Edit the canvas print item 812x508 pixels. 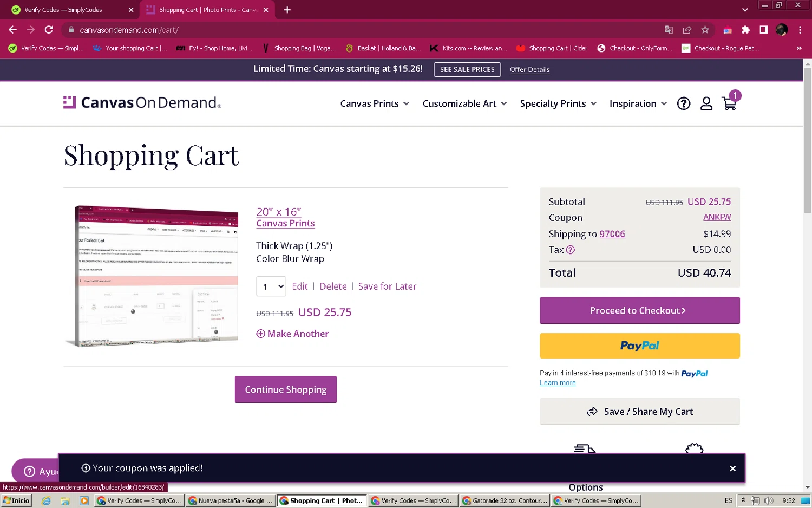tap(299, 286)
